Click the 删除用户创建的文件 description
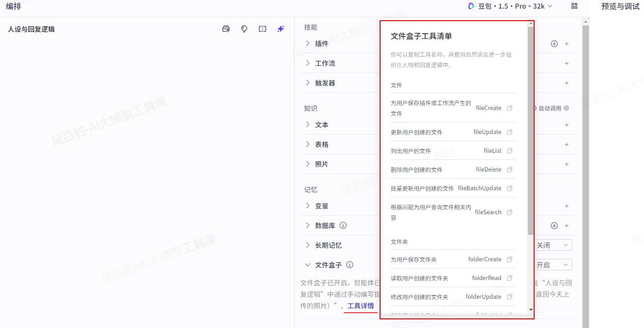 pos(417,170)
